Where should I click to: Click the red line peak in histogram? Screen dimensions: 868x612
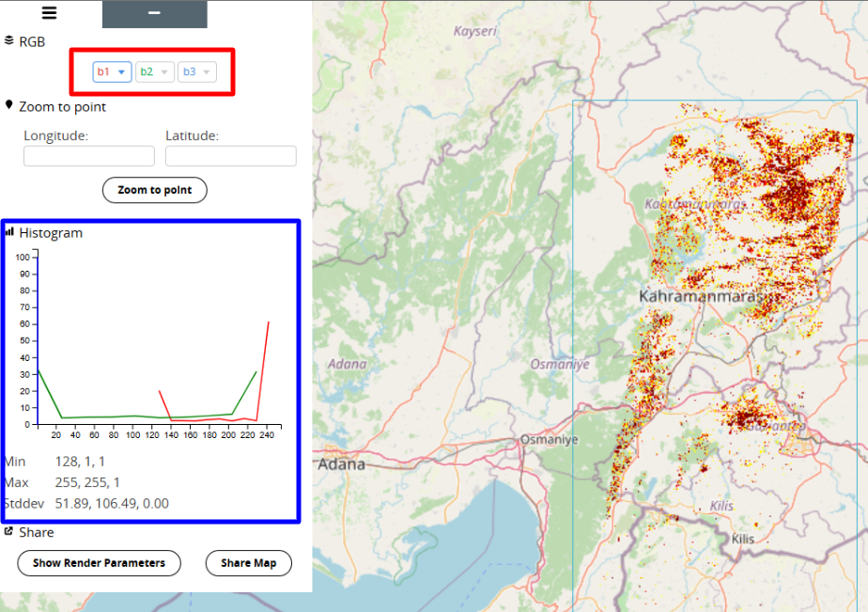pyautogui.click(x=269, y=322)
